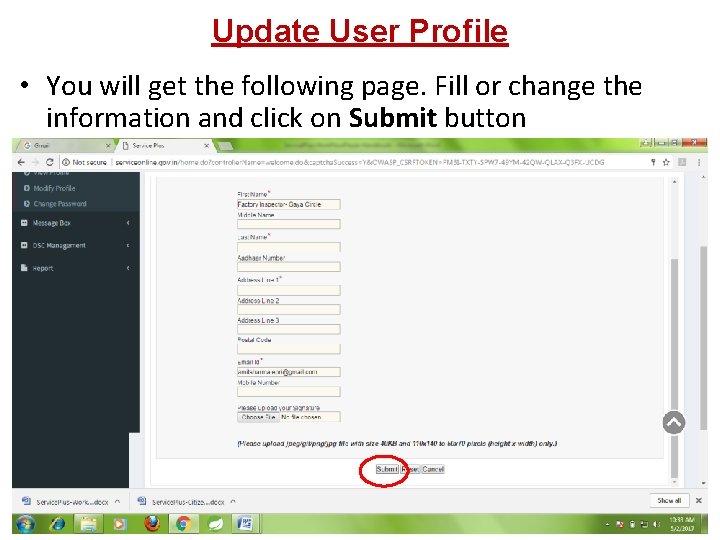The image size is (720, 540).
Task: Expand the Report menu
Action: [x=76, y=268]
